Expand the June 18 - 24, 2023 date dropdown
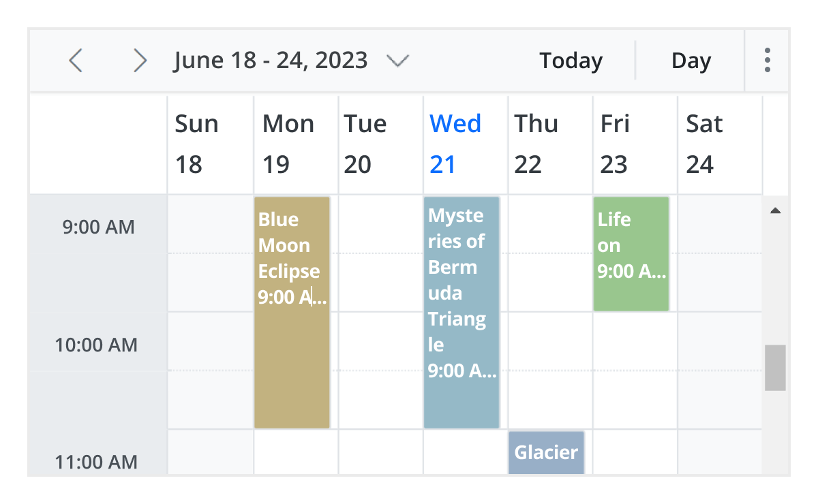 [x=397, y=60]
